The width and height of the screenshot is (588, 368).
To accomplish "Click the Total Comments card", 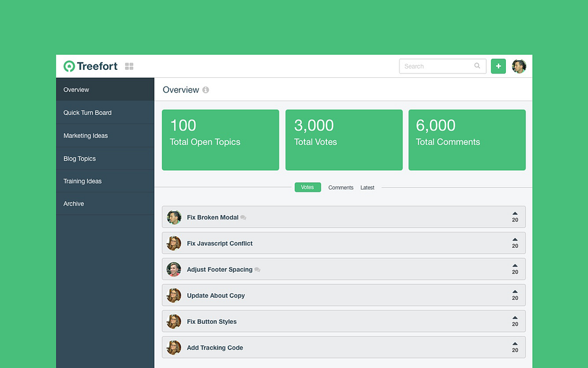I will tap(467, 140).
